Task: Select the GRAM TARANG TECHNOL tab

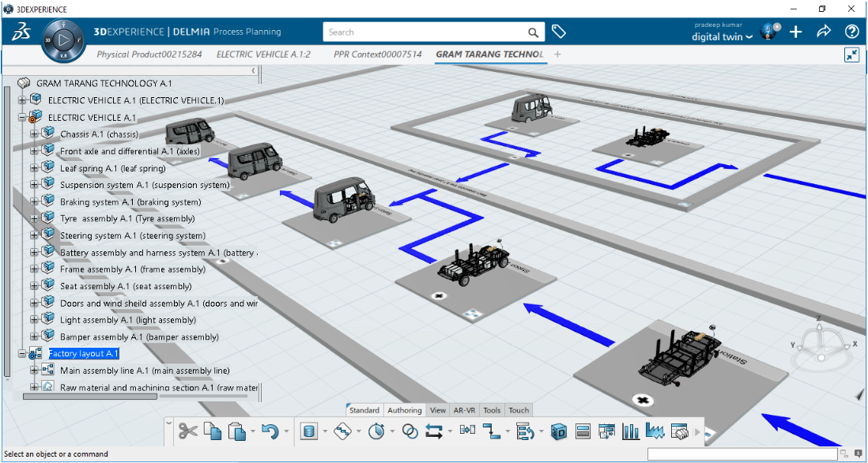Action: coord(490,55)
